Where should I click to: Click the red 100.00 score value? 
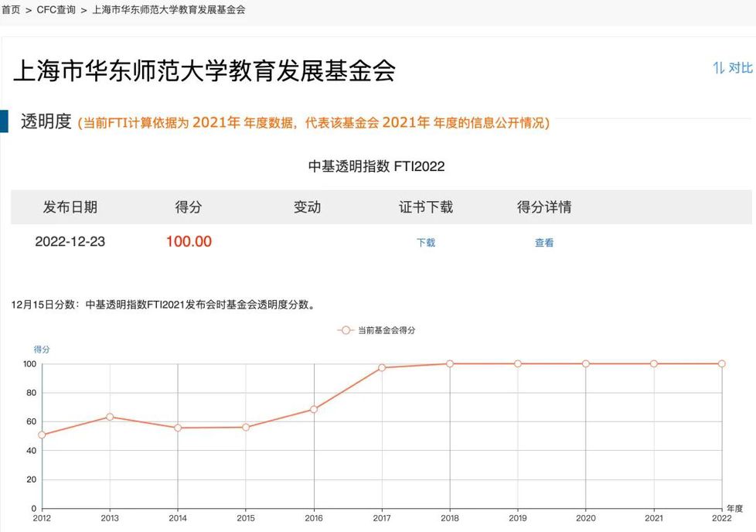pos(189,242)
